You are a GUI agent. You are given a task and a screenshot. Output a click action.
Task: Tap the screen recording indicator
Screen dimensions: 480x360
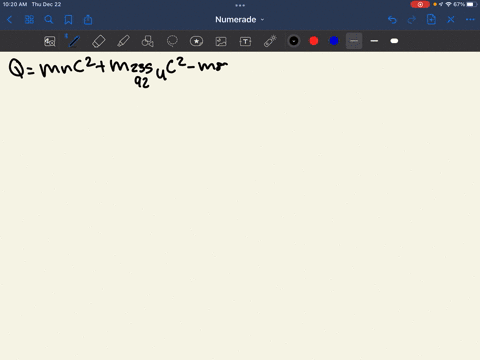click(420, 4)
